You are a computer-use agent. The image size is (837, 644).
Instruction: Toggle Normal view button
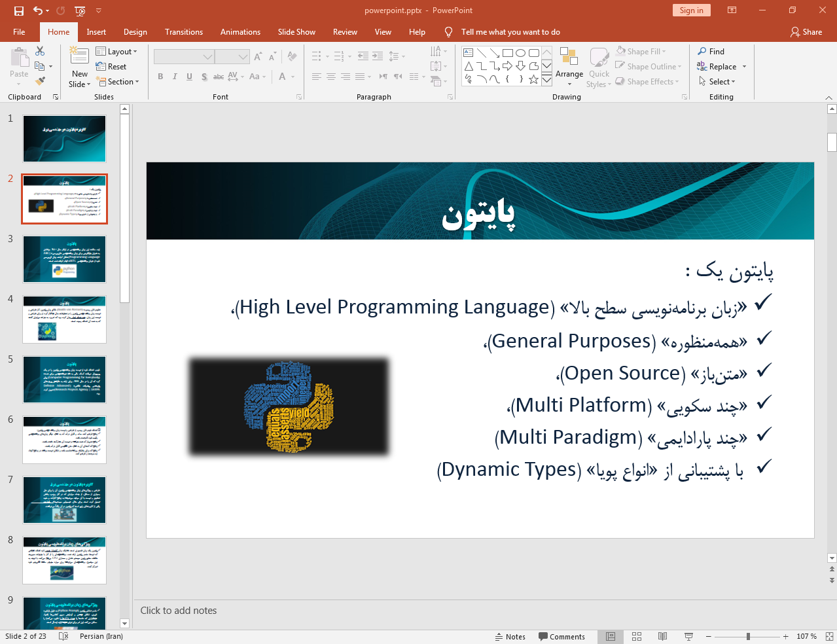coord(611,636)
